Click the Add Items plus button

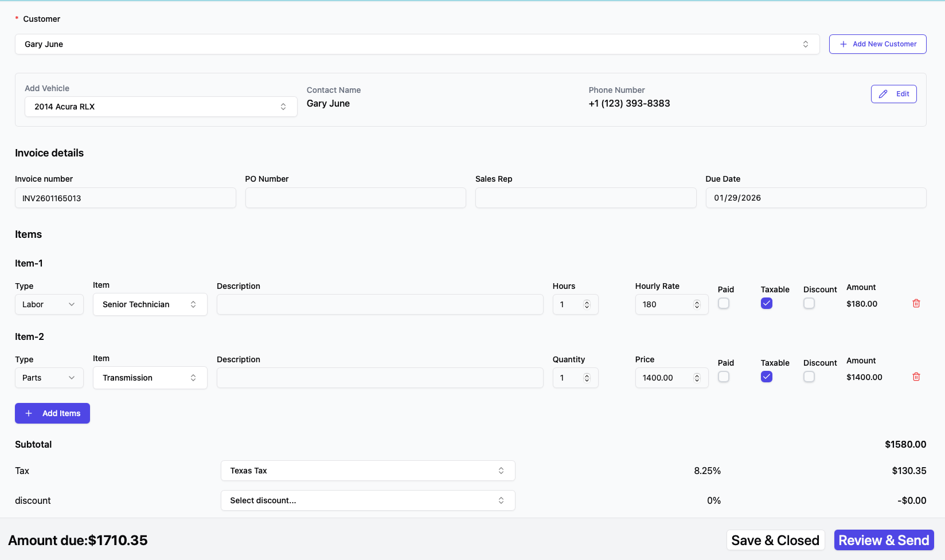coord(52,413)
